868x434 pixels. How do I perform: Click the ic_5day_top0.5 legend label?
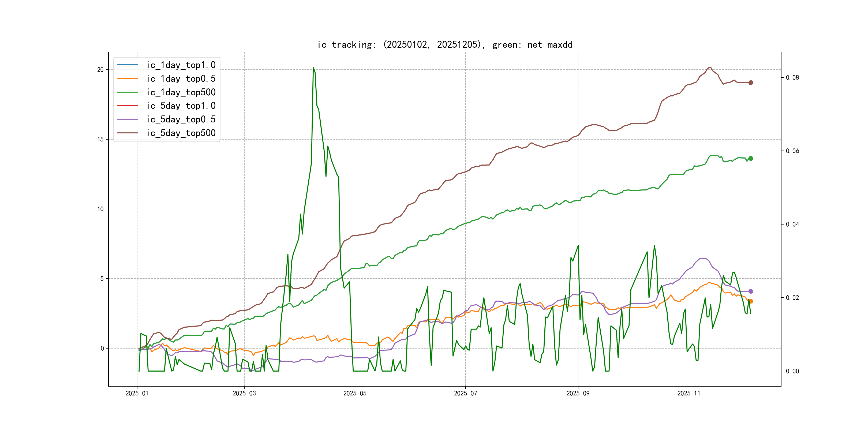(x=181, y=119)
